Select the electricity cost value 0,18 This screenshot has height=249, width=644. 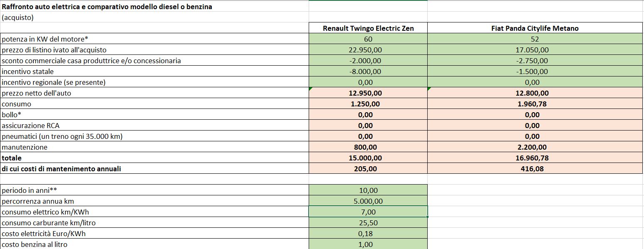[368, 234]
